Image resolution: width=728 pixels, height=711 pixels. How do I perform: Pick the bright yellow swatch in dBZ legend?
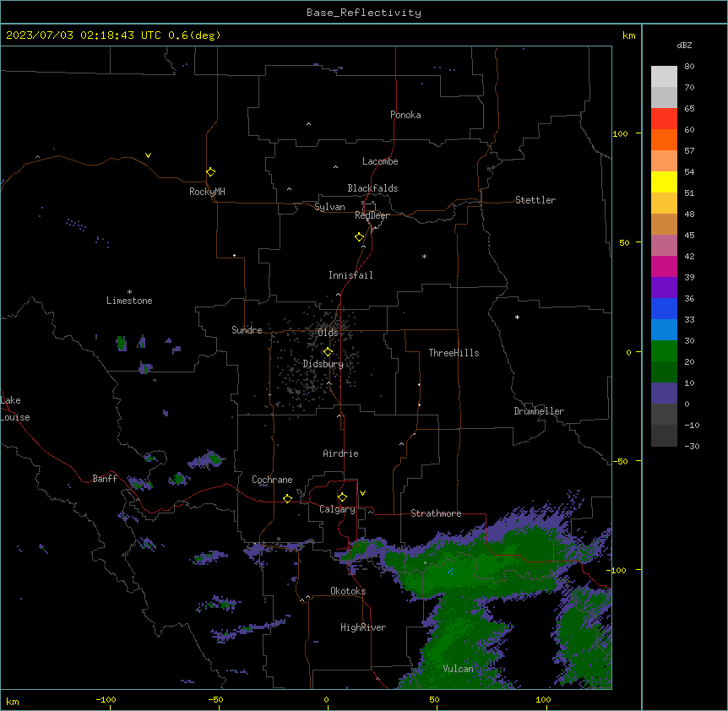click(x=664, y=182)
